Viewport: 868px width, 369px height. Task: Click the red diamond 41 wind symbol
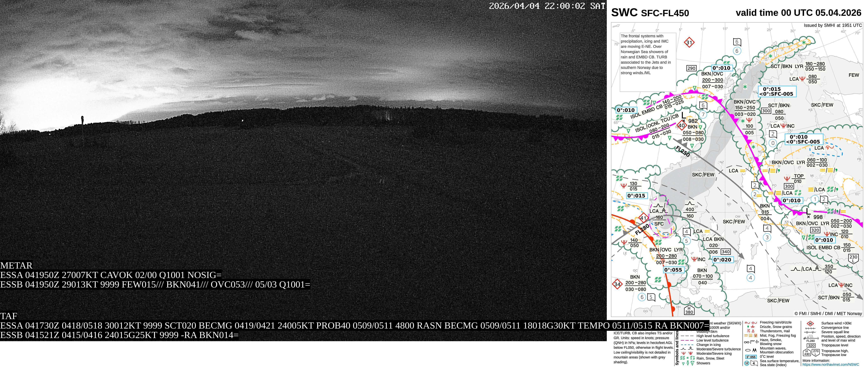(643, 218)
